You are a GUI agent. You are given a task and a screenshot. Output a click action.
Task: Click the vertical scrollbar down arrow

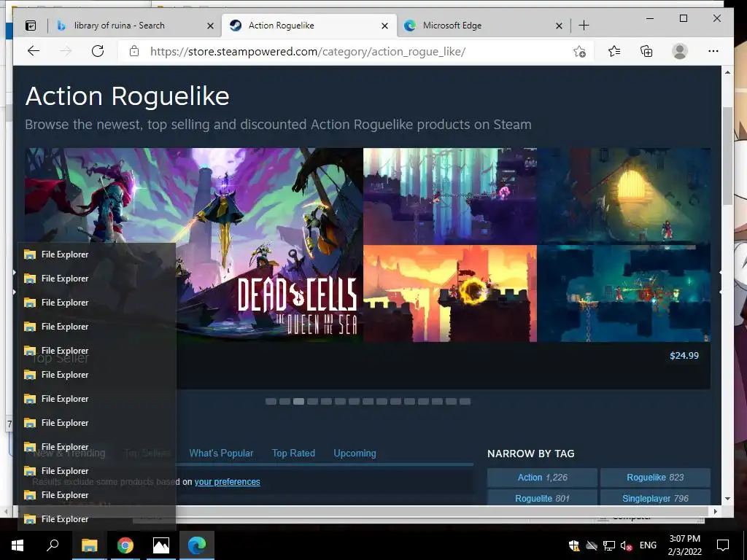tap(727, 499)
